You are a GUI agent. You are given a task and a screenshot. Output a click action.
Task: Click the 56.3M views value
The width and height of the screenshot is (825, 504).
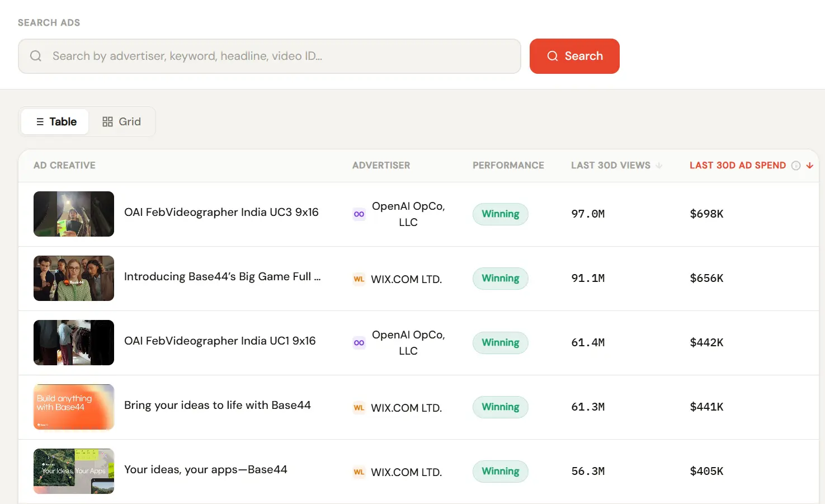point(588,471)
